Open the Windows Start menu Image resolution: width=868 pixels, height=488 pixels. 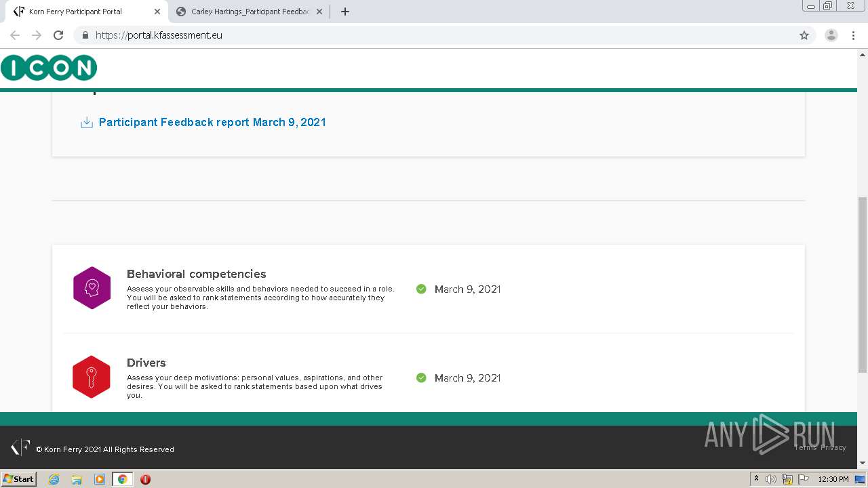coord(18,479)
